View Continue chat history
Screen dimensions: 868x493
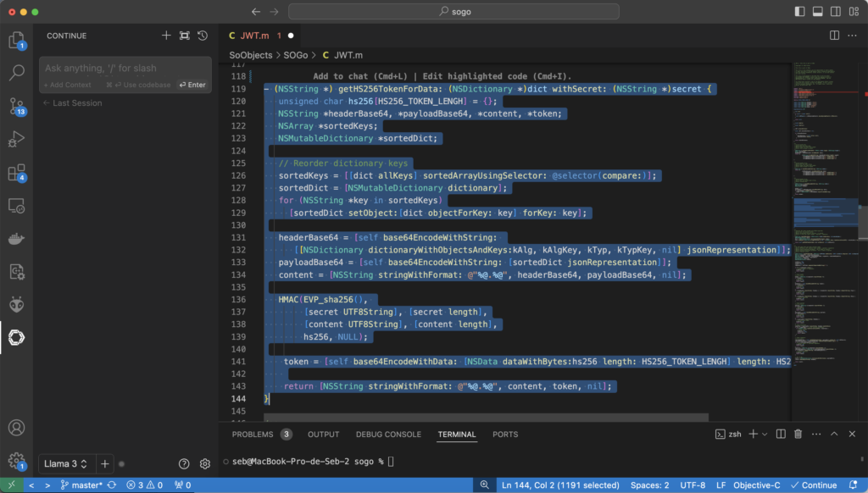click(203, 36)
